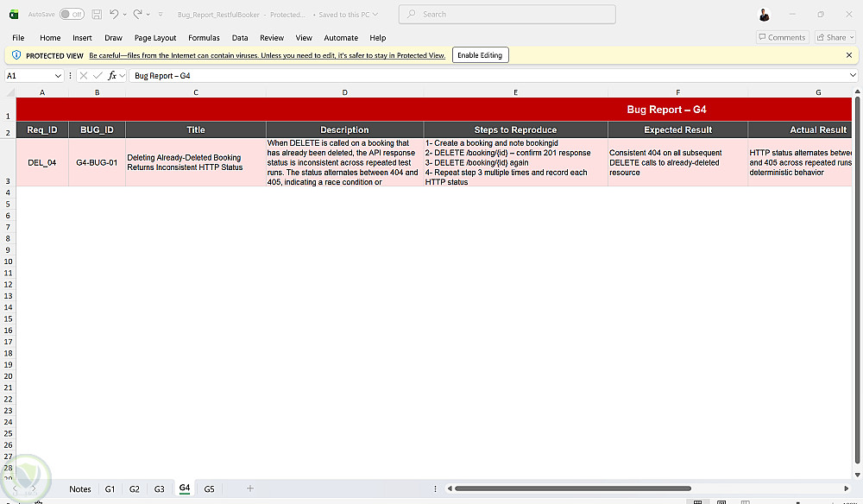Click the Insert Function fx icon
Image resolution: width=863 pixels, height=504 pixels.
pyautogui.click(x=112, y=75)
